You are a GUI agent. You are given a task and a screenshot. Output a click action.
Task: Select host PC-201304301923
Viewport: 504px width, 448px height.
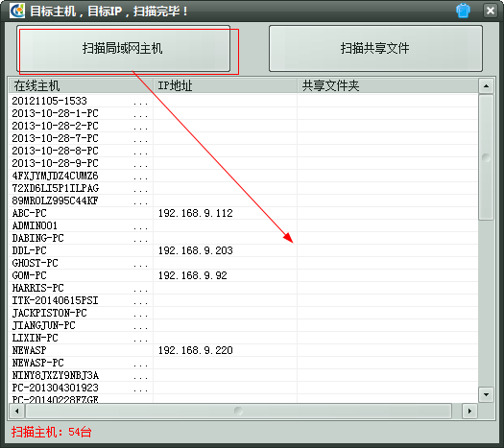pos(55,388)
